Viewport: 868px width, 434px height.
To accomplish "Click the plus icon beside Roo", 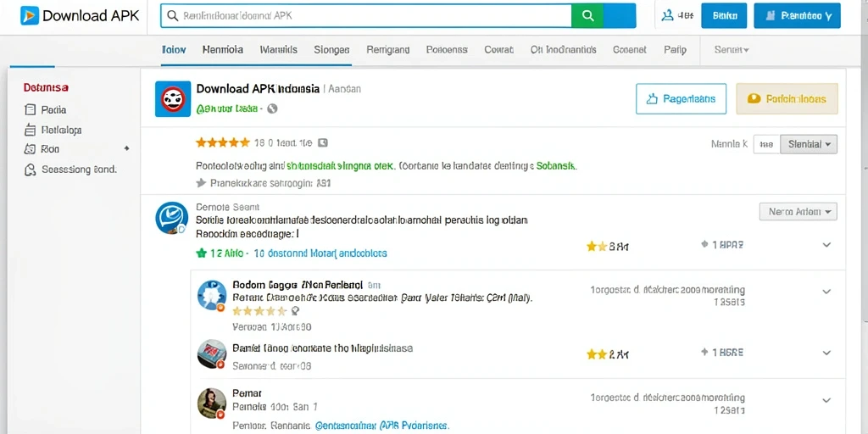I will click(x=127, y=148).
